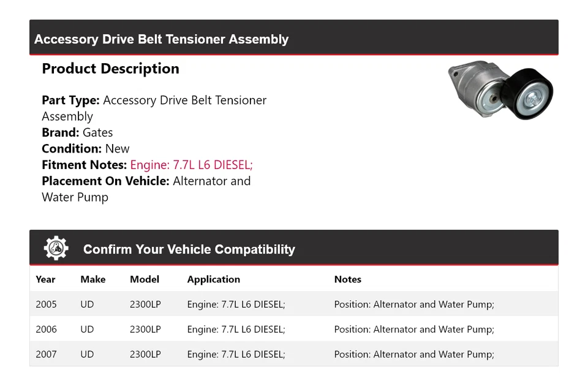Click the Confirm Your Vehicle Compatibility title
588x386 pixels.
click(x=189, y=249)
